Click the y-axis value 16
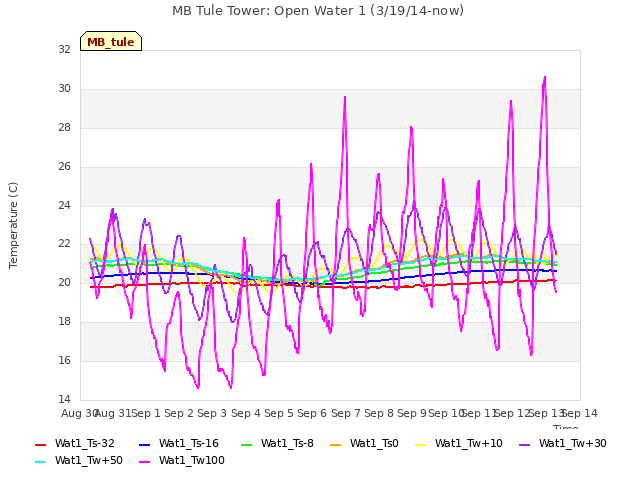Viewport: 640px width, 480px height. coord(64,360)
